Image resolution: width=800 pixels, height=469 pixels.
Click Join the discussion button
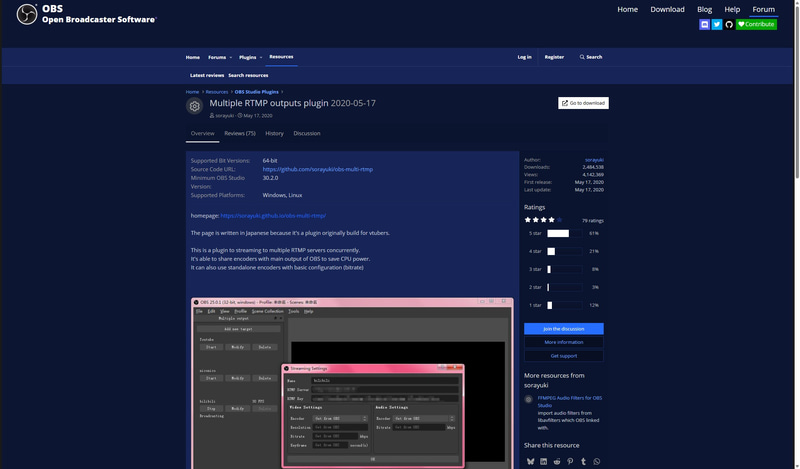click(x=563, y=329)
